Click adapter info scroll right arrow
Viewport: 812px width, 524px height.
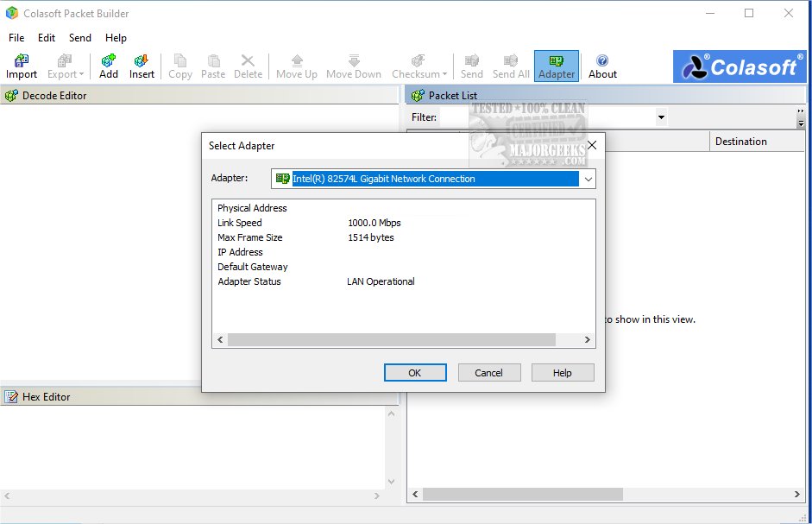(x=588, y=339)
